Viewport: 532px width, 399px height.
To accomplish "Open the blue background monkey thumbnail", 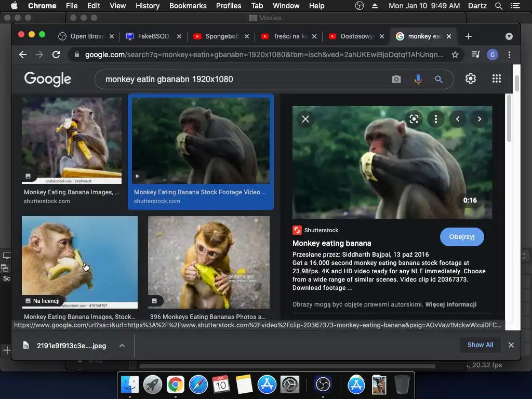I will [79, 262].
